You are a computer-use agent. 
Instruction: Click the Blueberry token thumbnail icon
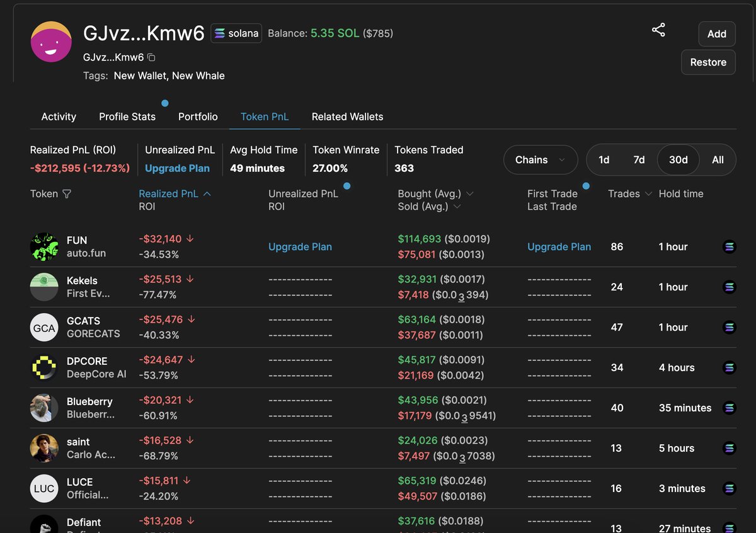pyautogui.click(x=43, y=408)
